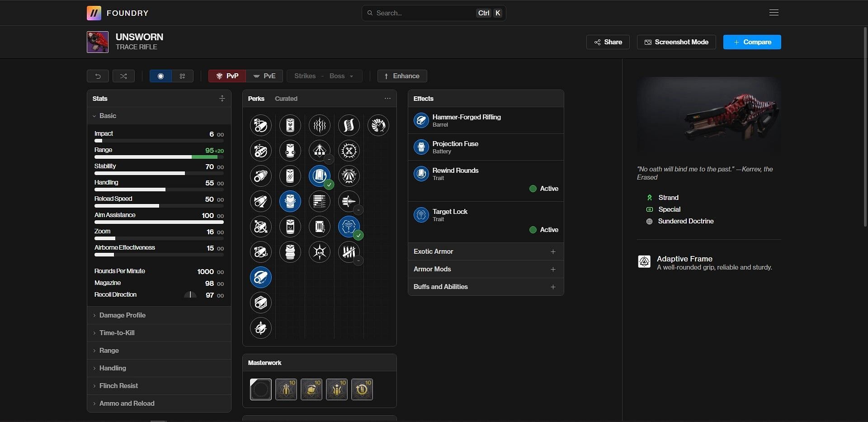The height and width of the screenshot is (422, 868).
Task: Expand the Damage Profile section
Action: (x=159, y=315)
